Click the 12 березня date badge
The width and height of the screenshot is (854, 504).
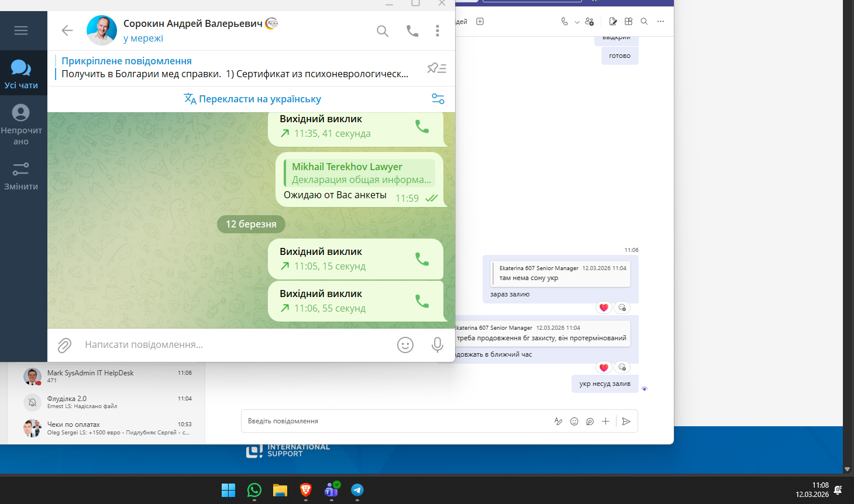click(x=251, y=224)
